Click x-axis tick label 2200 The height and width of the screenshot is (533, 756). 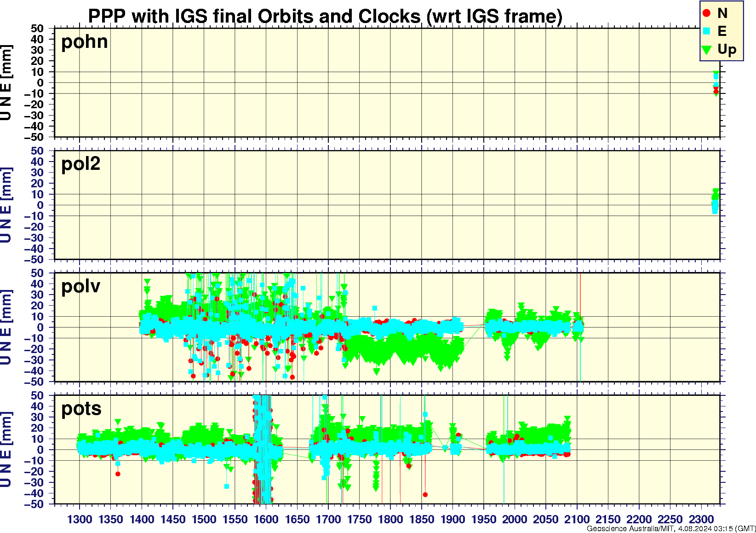point(639,520)
